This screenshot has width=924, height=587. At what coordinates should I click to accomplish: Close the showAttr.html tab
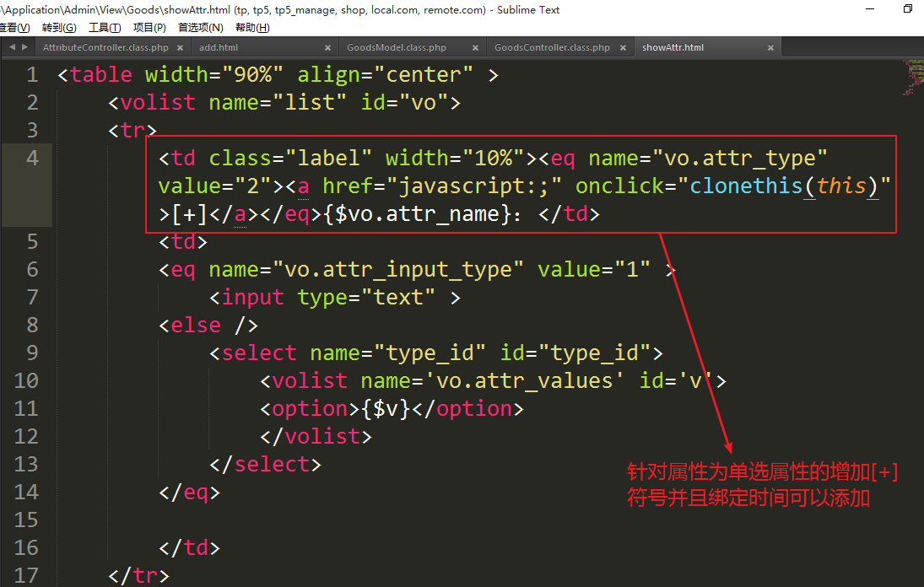click(x=770, y=48)
